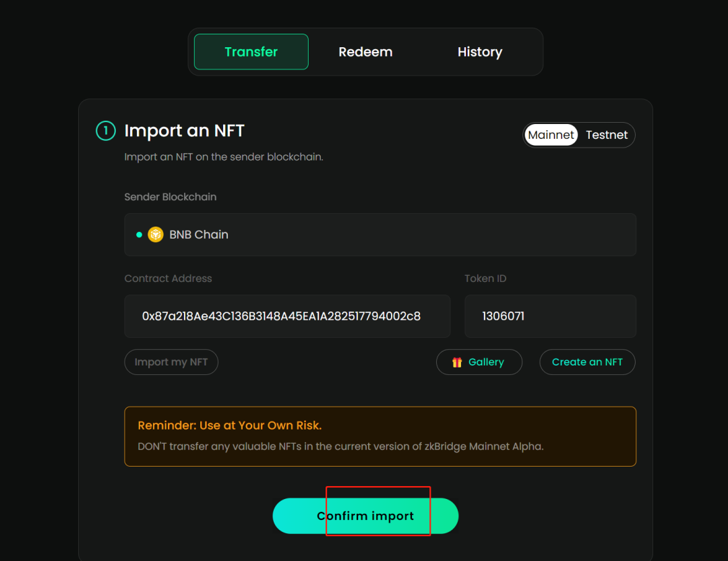Click the Sender Blockchain label

(x=171, y=197)
